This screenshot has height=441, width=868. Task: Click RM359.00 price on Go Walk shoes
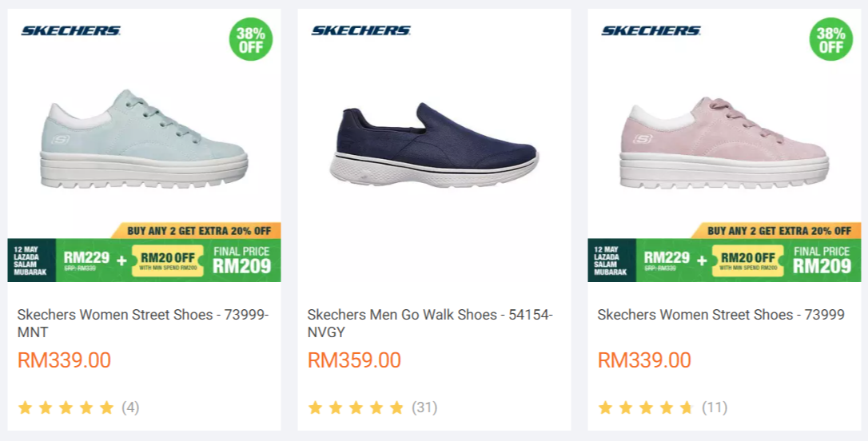click(x=354, y=360)
